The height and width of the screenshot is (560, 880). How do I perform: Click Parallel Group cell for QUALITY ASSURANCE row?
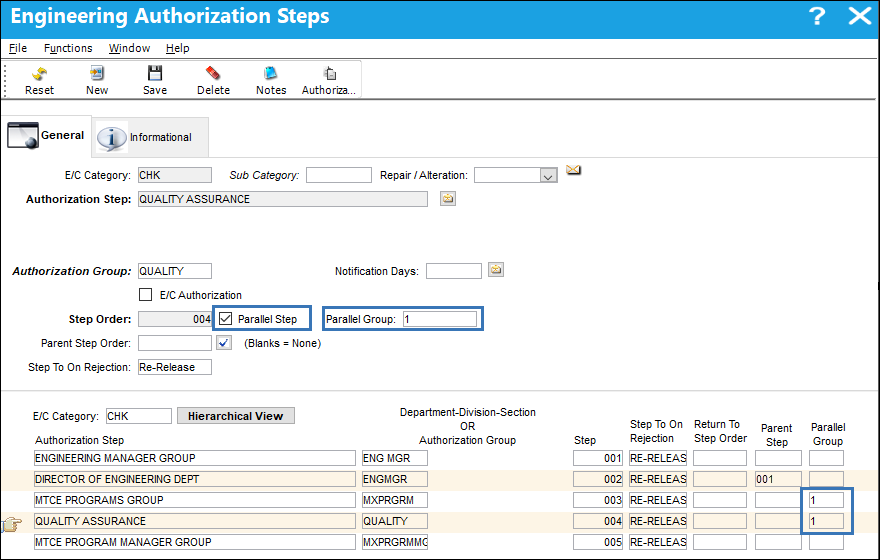826,521
